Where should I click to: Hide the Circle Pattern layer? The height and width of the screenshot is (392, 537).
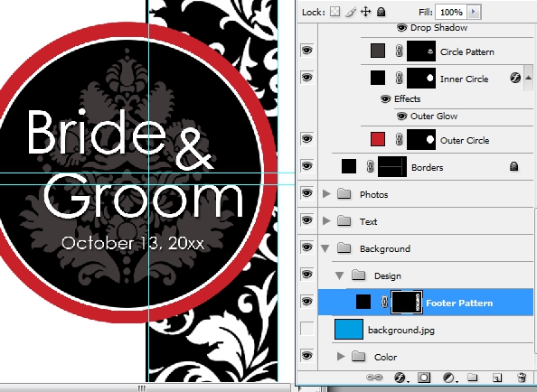pyautogui.click(x=306, y=51)
